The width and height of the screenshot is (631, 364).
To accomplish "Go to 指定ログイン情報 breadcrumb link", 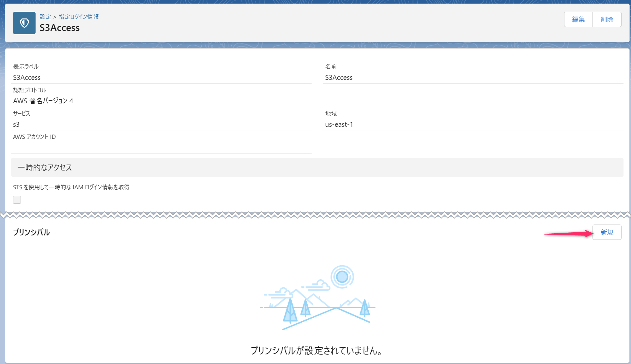I will (79, 17).
